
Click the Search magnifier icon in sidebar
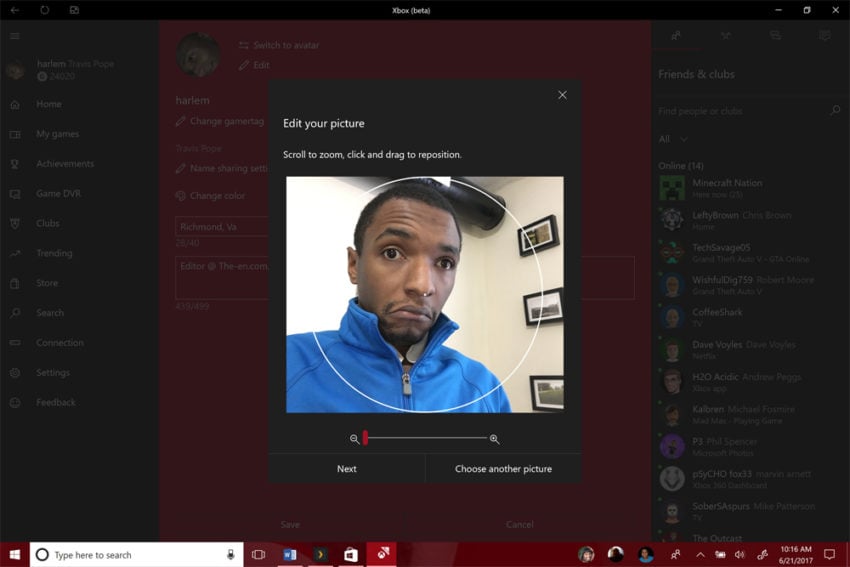tap(15, 313)
